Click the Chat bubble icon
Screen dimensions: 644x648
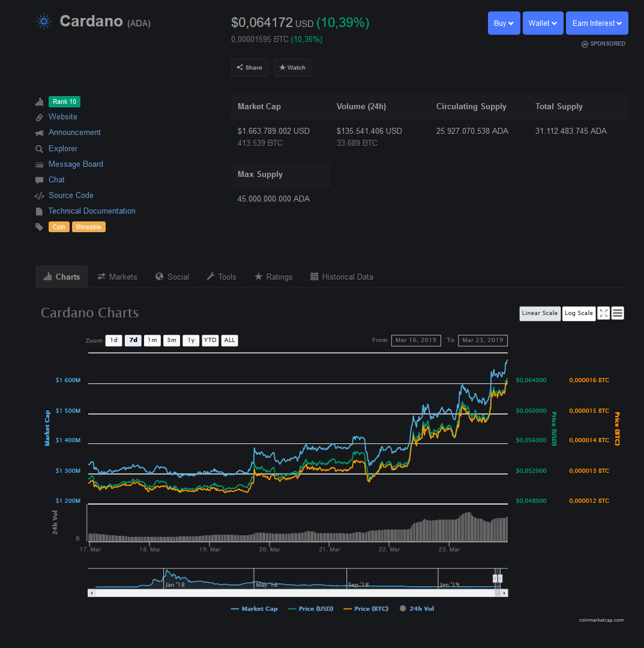pos(39,180)
